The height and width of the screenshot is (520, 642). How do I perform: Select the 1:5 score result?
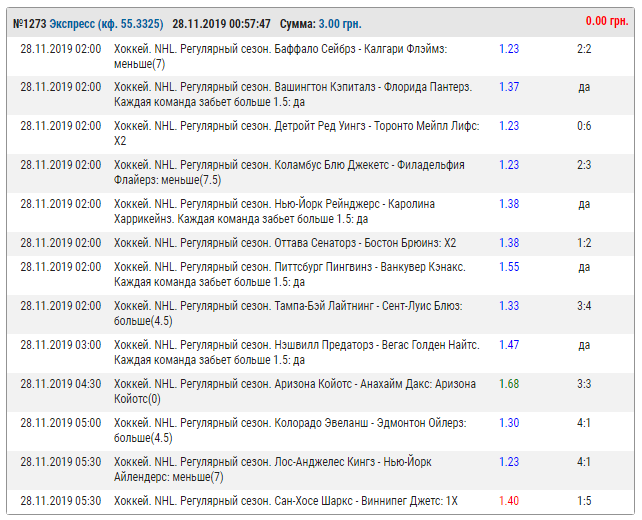(584, 500)
